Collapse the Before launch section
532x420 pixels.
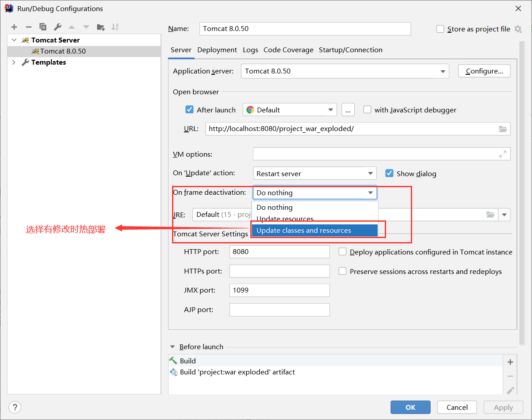[172, 347]
